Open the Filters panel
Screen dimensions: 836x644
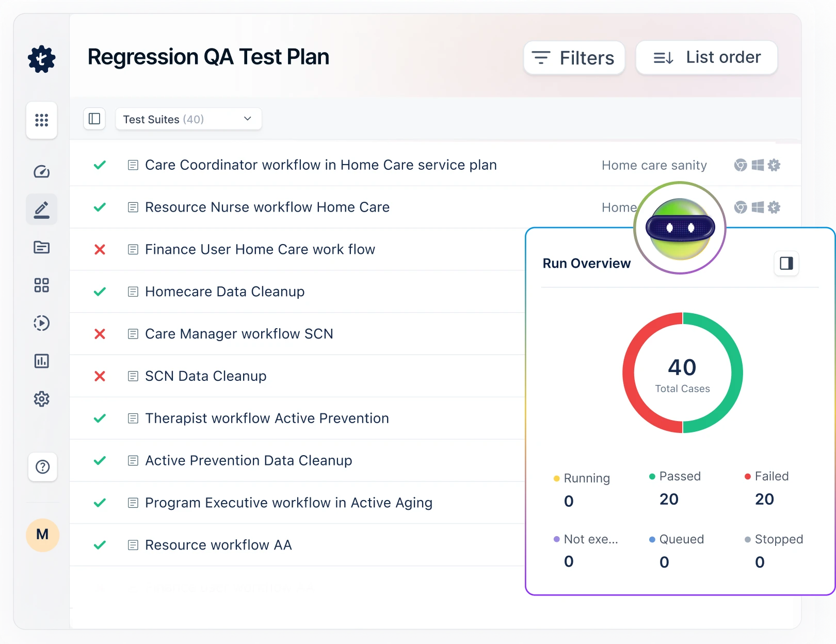pos(574,57)
